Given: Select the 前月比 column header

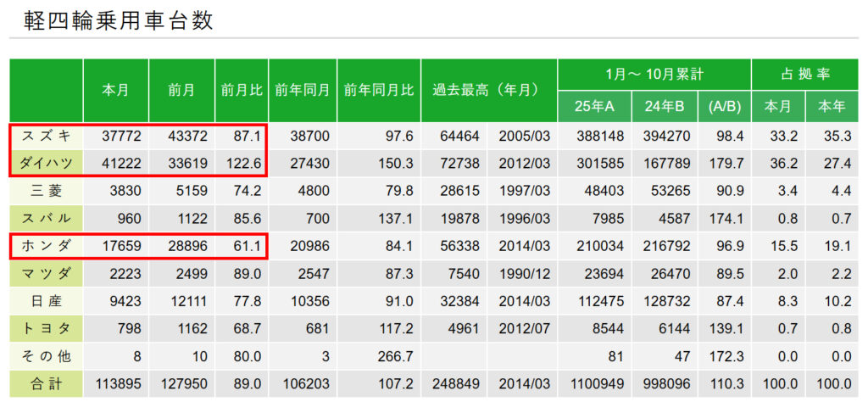Looking at the screenshot, I should point(241,90).
